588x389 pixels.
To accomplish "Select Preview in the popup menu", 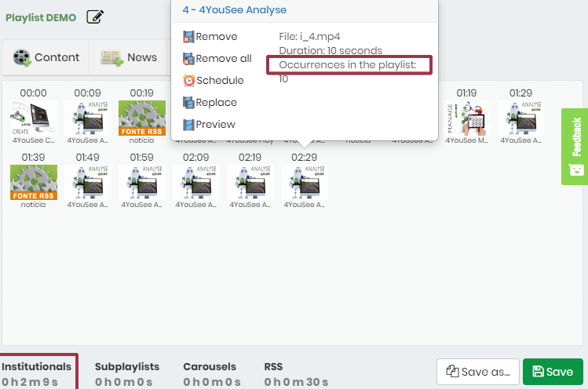I will tap(209, 124).
